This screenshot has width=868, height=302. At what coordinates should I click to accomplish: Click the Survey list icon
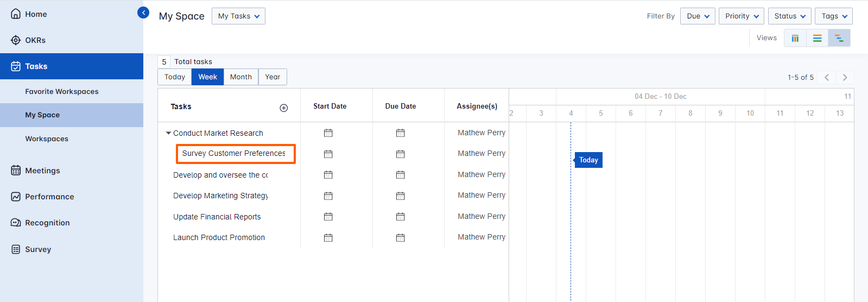tap(16, 249)
